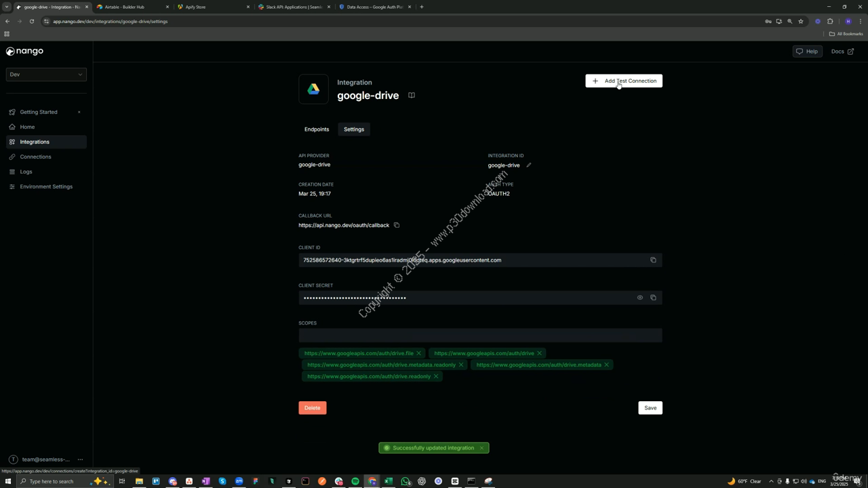Image resolution: width=868 pixels, height=488 pixels.
Task: Edit the Integration ID pencil icon
Action: pyautogui.click(x=529, y=165)
